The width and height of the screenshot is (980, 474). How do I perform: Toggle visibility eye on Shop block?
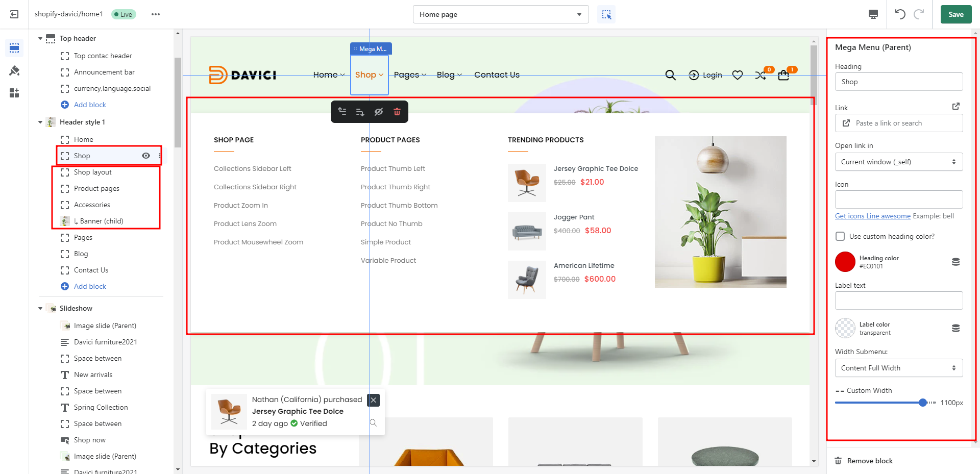coord(146,156)
